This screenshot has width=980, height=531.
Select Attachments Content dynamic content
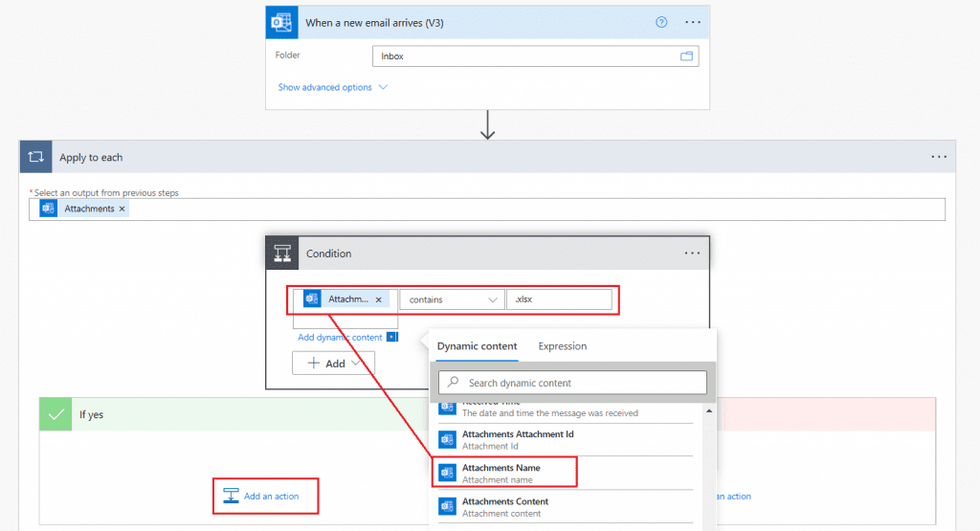pyautogui.click(x=565, y=507)
